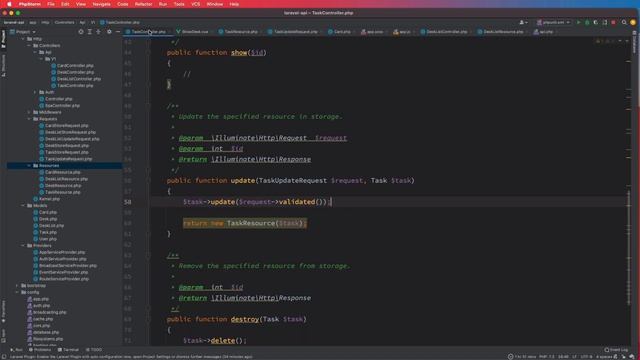
Task: Click the Laravel Plugin notification in the status bar
Action: pos(131,357)
